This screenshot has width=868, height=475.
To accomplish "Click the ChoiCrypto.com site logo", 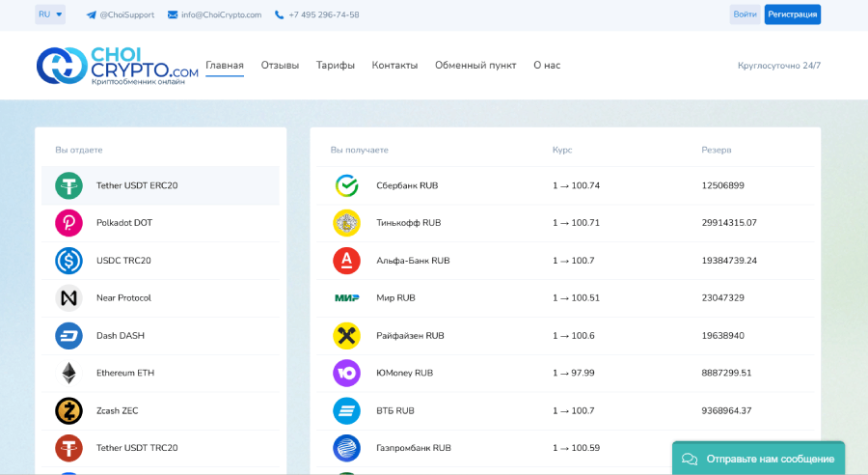I will (x=118, y=65).
